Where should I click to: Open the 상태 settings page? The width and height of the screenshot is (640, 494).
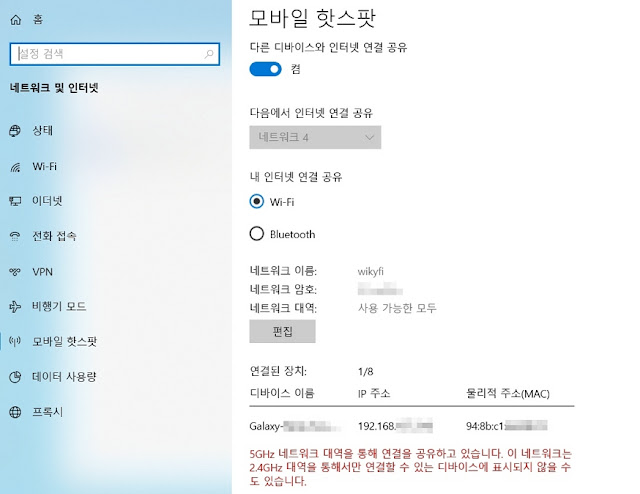pos(43,131)
